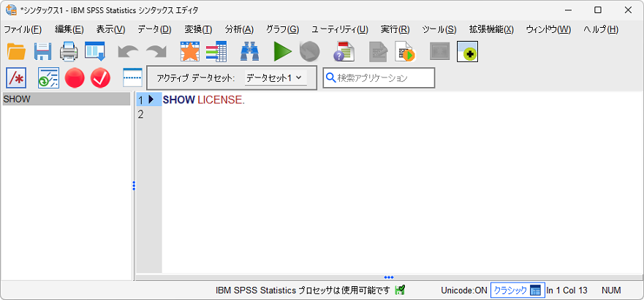Click the Open file folder icon
Viewport: 644px width, 300px height.
click(x=16, y=51)
